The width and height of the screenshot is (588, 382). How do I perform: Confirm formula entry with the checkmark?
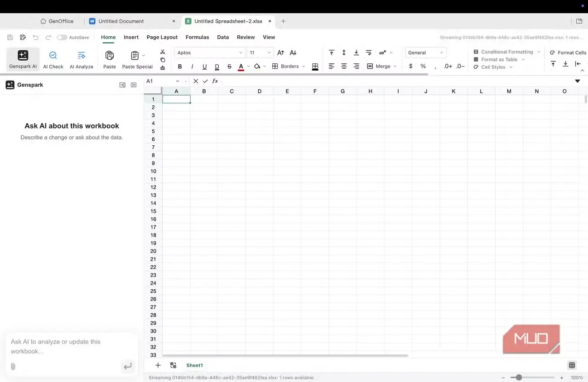click(205, 81)
